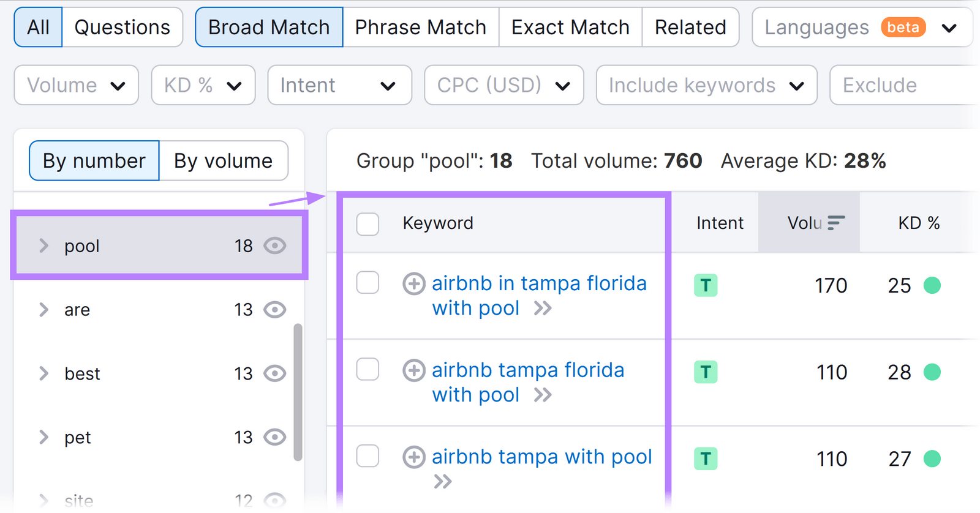Toggle visibility eye for pool group
Image resolution: width=980 pixels, height=513 pixels.
click(x=275, y=245)
